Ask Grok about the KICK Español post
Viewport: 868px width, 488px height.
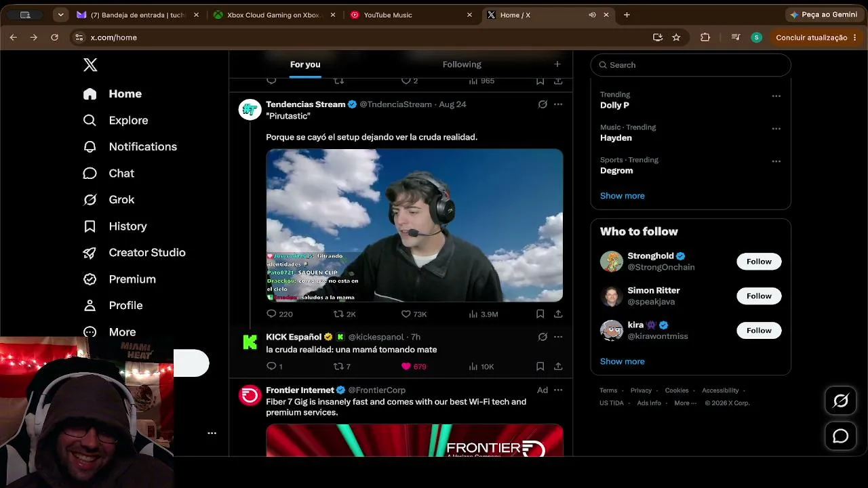click(x=542, y=337)
